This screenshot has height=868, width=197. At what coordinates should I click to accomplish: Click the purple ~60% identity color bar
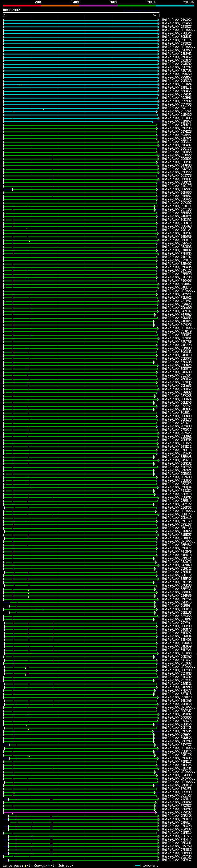pyautogui.click(x=99, y=6)
